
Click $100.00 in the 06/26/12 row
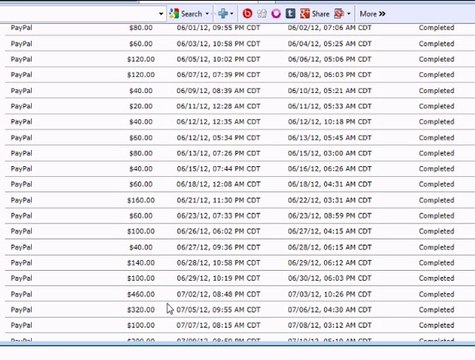coord(141,231)
